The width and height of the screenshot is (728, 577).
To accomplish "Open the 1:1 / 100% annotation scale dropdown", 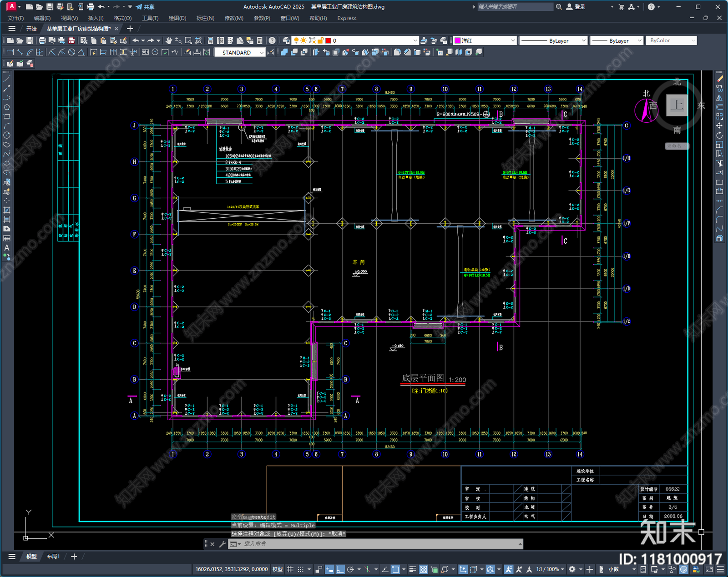I will (550, 569).
